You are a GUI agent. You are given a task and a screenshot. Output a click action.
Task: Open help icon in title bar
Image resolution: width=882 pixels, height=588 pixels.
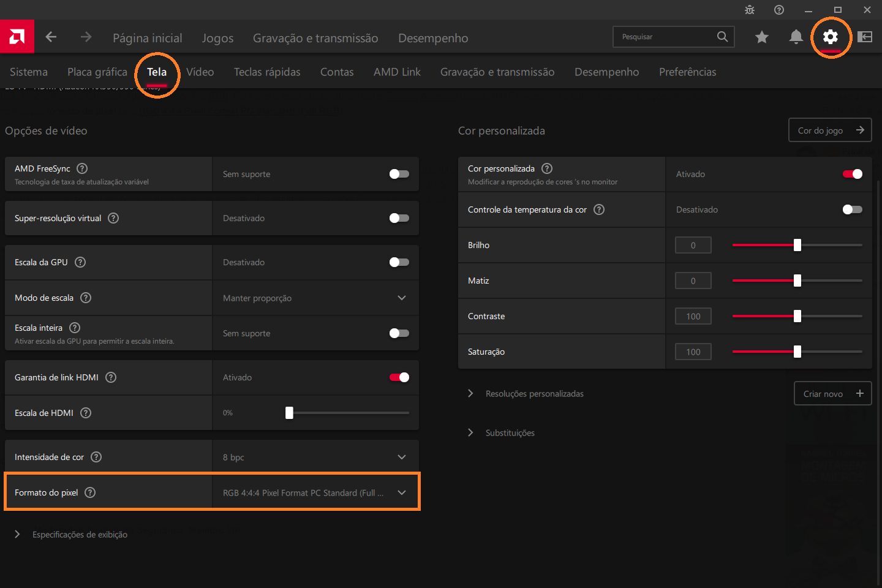[x=779, y=10]
